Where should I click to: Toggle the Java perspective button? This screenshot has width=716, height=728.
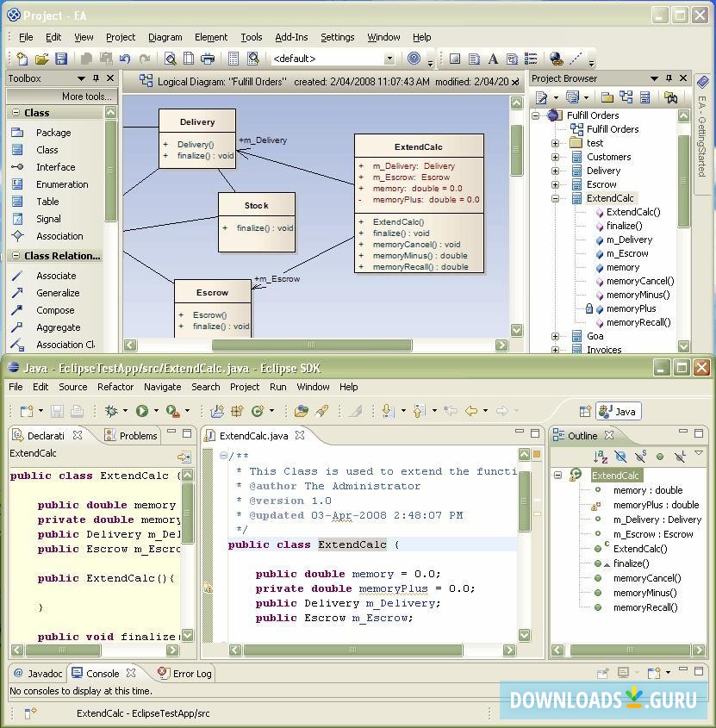click(619, 411)
